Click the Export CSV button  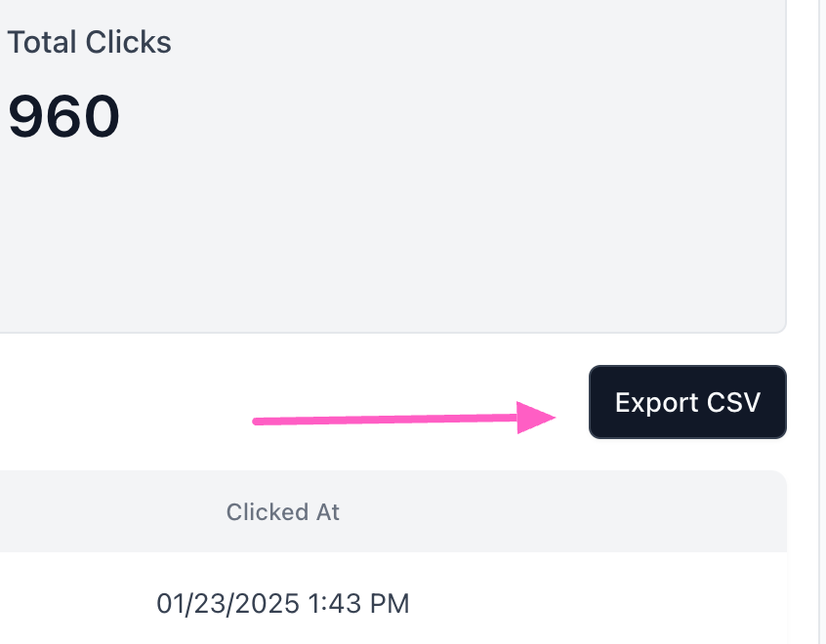[x=687, y=402]
